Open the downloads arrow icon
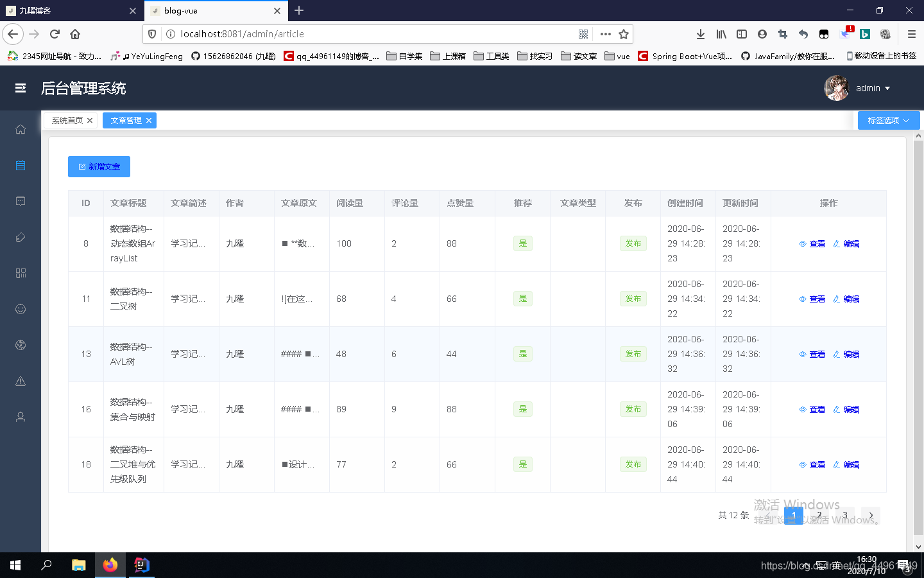 tap(701, 34)
